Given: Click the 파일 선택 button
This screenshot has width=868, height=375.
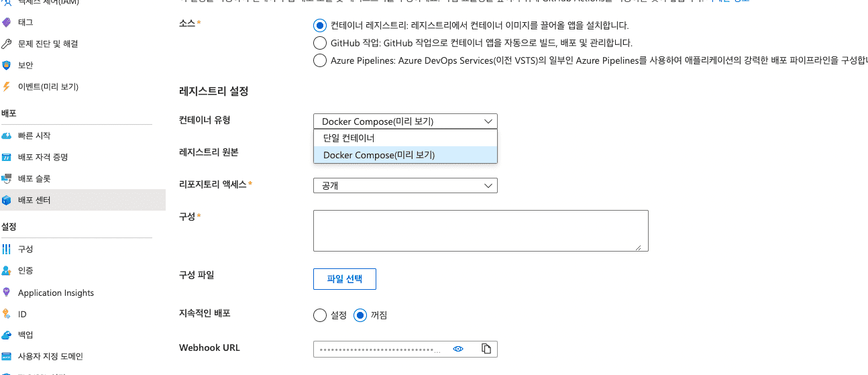Looking at the screenshot, I should pos(345,279).
